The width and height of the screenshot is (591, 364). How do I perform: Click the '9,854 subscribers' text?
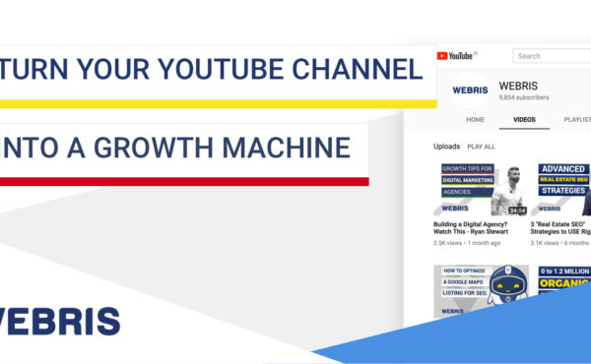click(524, 97)
